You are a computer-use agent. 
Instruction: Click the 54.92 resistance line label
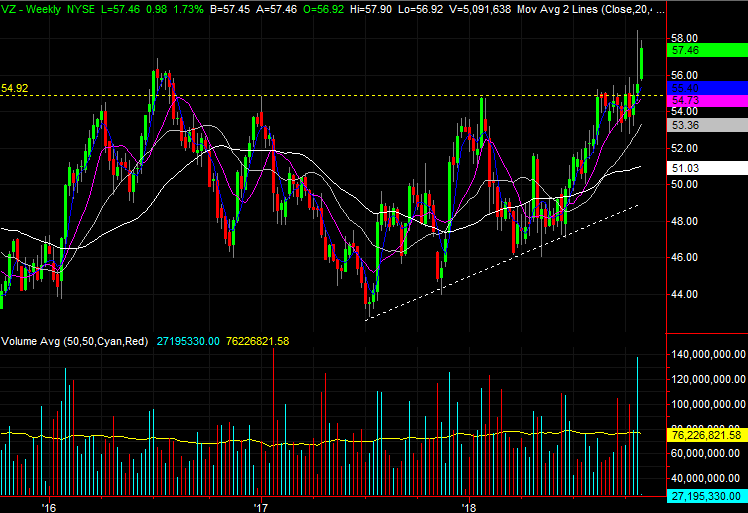[x=14, y=88]
